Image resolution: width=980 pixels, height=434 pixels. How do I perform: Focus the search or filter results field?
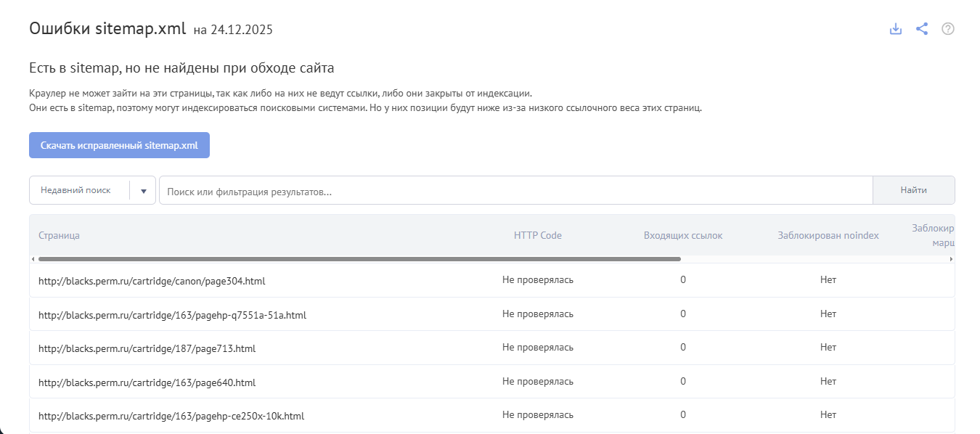[515, 190]
